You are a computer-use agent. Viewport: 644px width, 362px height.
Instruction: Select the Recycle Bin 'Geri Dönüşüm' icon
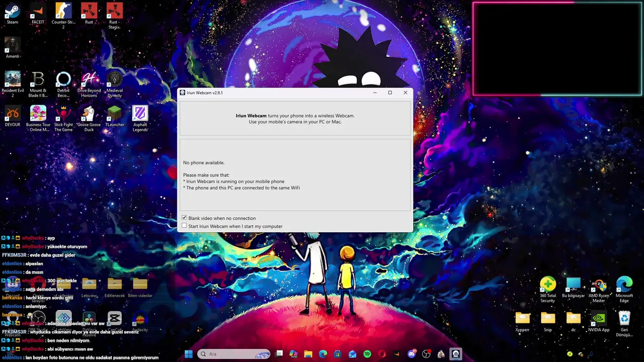click(624, 324)
